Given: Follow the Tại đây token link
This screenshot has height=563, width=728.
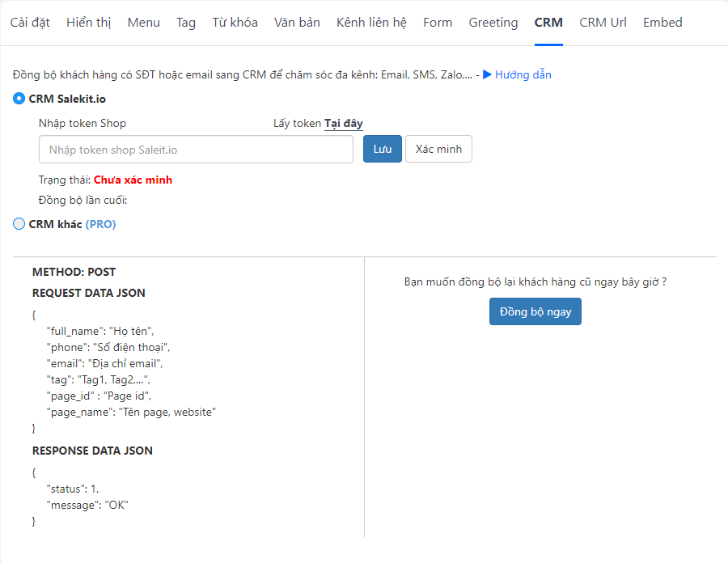Looking at the screenshot, I should point(343,124).
